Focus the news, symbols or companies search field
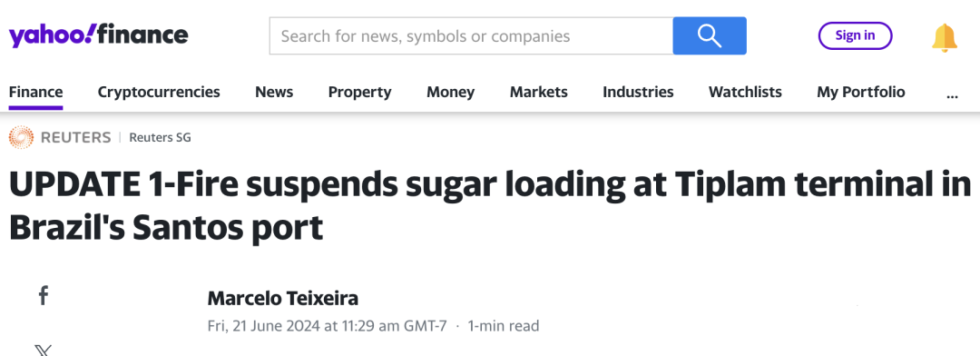This screenshot has width=980, height=356. click(471, 35)
